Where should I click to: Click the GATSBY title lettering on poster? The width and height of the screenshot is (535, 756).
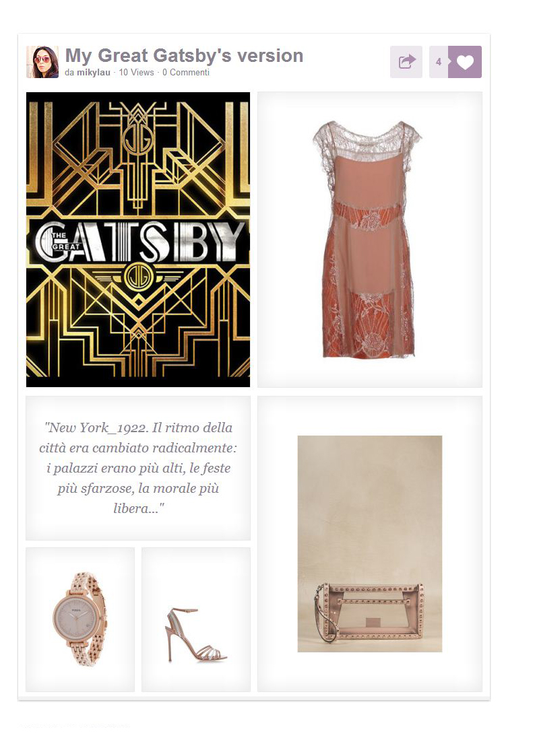tap(139, 242)
